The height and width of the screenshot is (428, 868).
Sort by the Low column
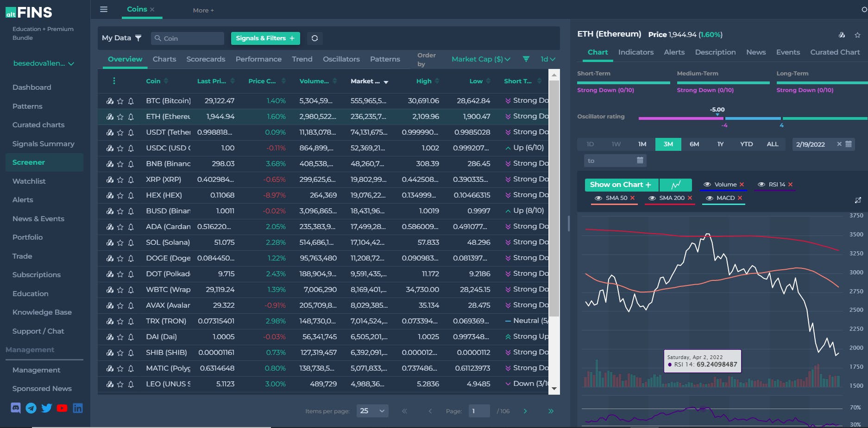pyautogui.click(x=479, y=81)
